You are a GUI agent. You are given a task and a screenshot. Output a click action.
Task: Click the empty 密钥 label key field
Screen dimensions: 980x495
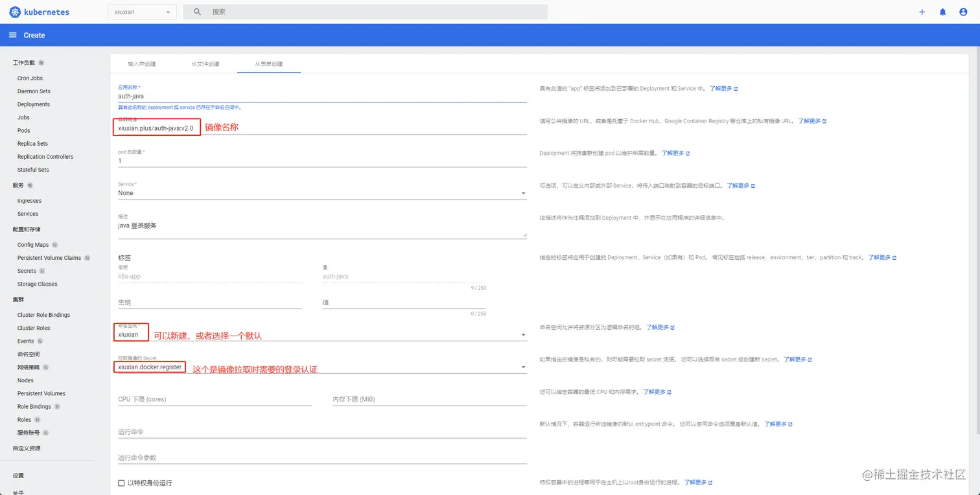(210, 303)
